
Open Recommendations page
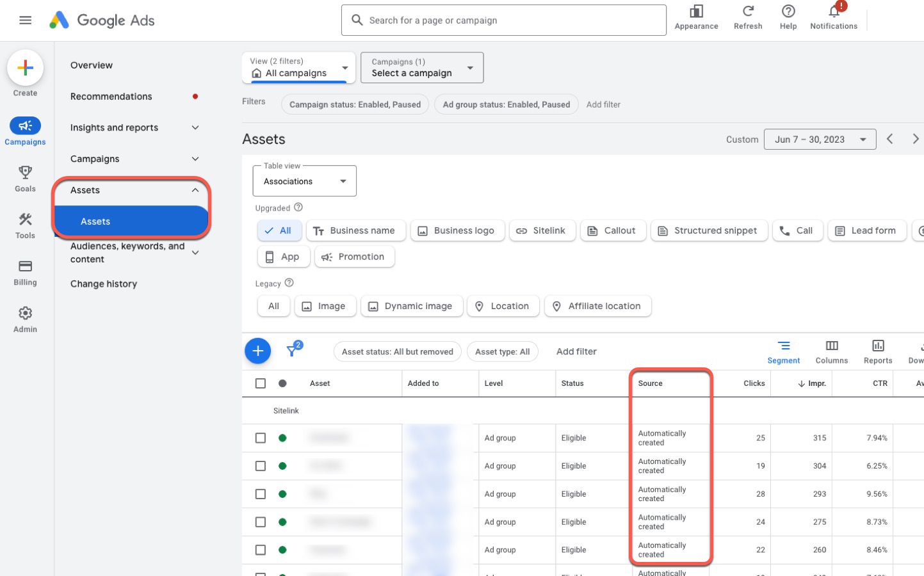[111, 97]
